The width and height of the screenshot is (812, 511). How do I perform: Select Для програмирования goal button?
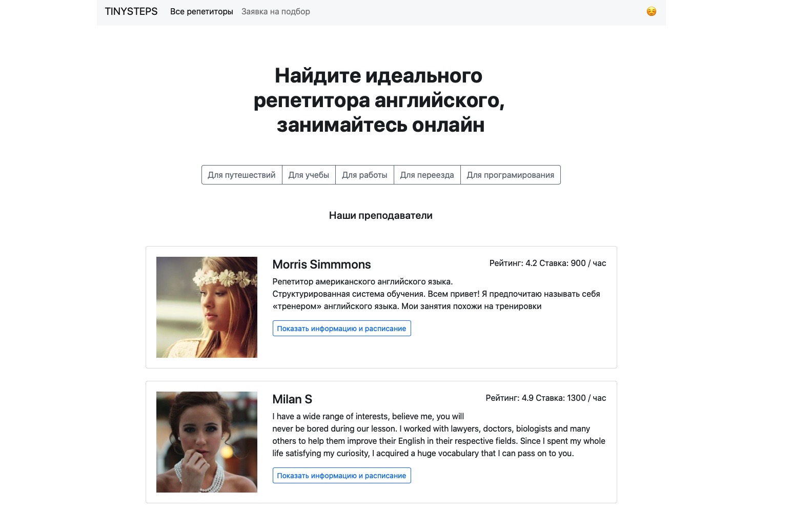pos(510,175)
